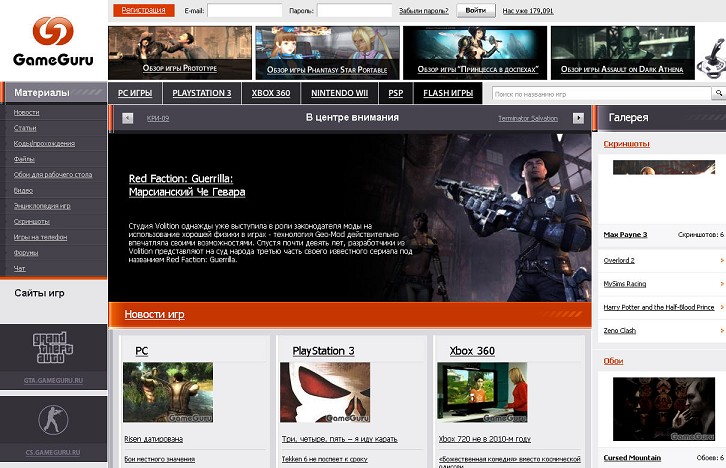Click the Войти login button
The width and height of the screenshot is (726, 468).
[x=476, y=10]
